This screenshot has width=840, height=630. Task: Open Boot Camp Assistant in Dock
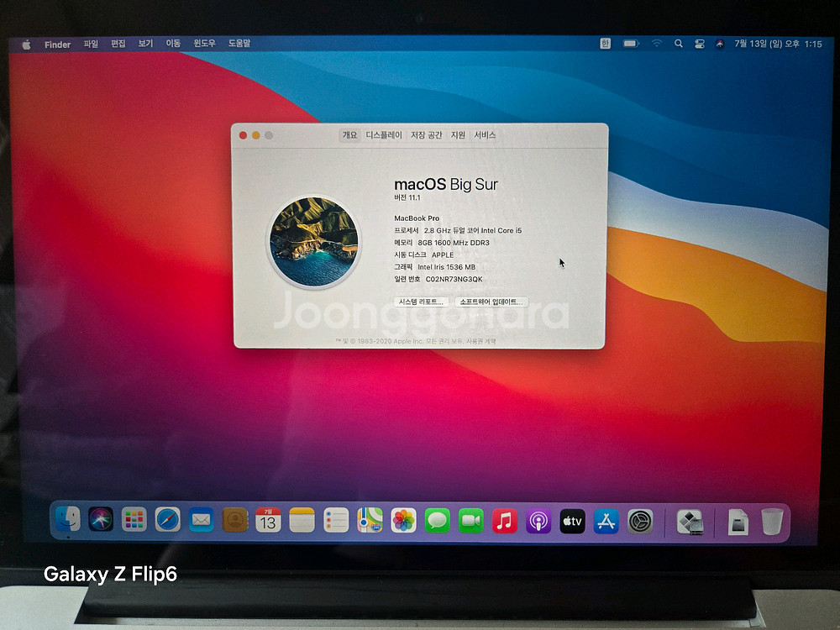pos(690,522)
